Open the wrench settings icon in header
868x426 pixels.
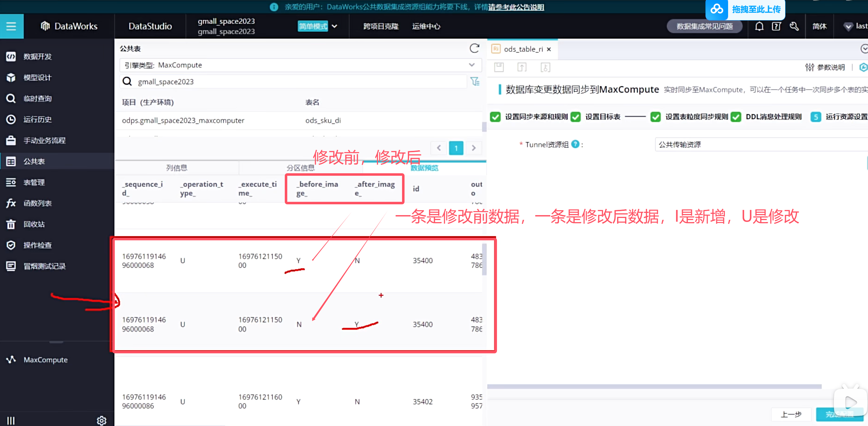tap(794, 26)
